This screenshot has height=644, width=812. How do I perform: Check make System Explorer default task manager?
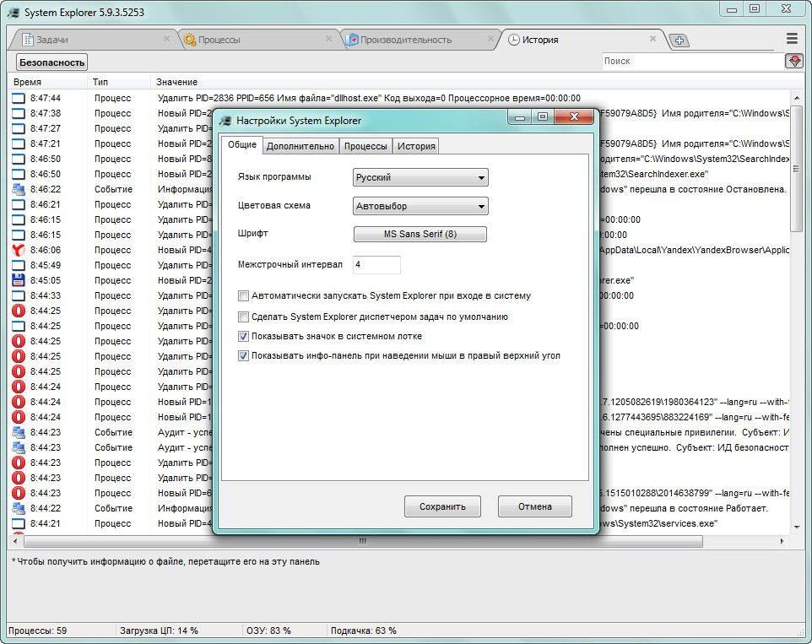(243, 317)
